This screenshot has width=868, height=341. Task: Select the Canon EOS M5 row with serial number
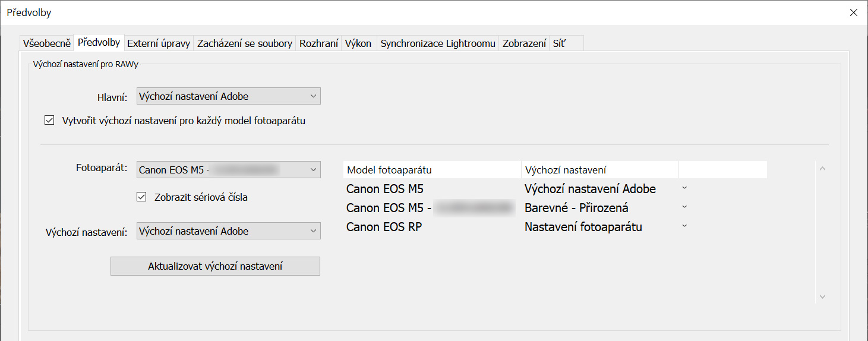430,208
